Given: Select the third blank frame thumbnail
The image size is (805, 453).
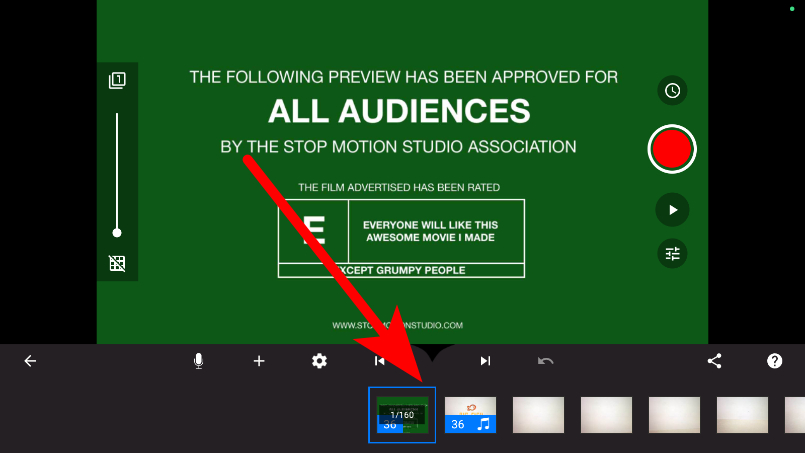Looking at the screenshot, I should click(538, 415).
